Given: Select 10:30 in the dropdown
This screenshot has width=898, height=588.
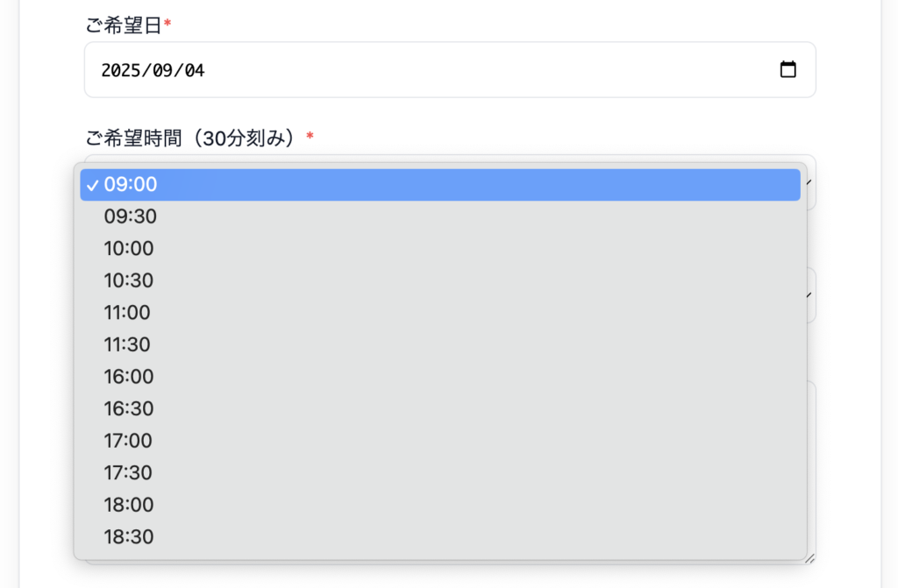Looking at the screenshot, I should click(x=440, y=280).
